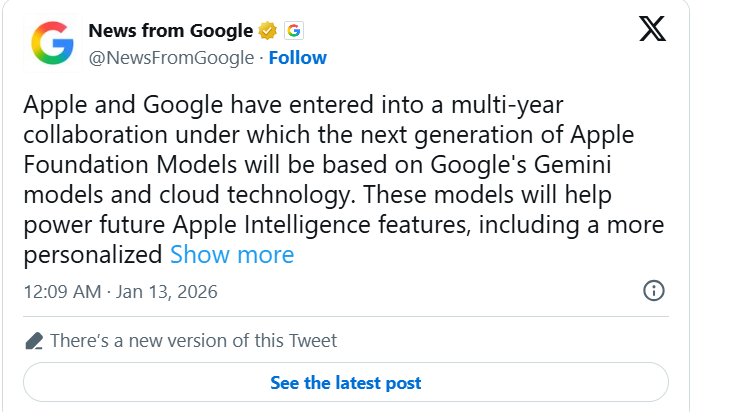Open the X logo in the corner
The height and width of the screenshot is (412, 732).
[x=652, y=30]
